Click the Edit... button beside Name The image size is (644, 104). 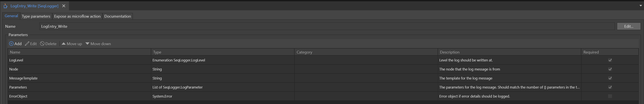pyautogui.click(x=628, y=26)
